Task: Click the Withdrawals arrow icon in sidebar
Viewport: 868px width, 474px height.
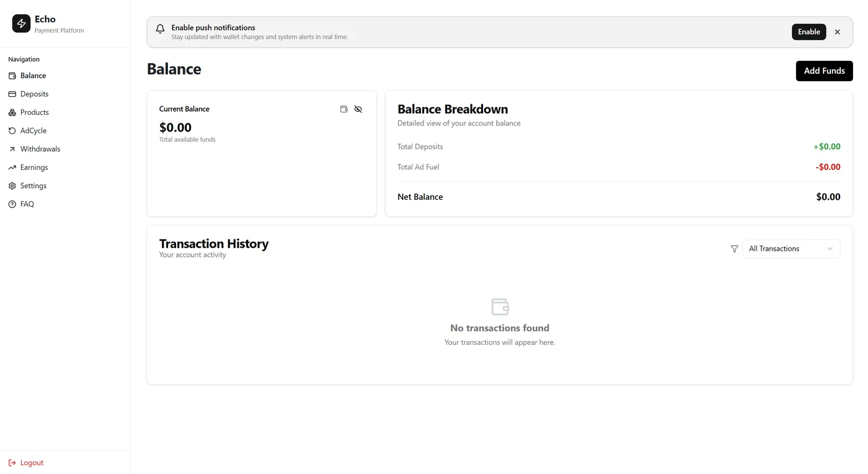Action: (12, 149)
